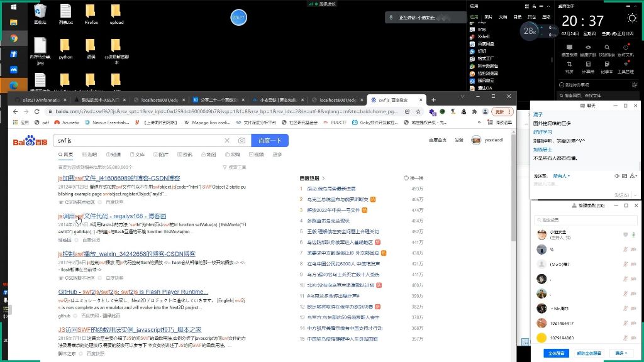Bookmark this page with the star icon
The image size is (644, 362).
418,112
